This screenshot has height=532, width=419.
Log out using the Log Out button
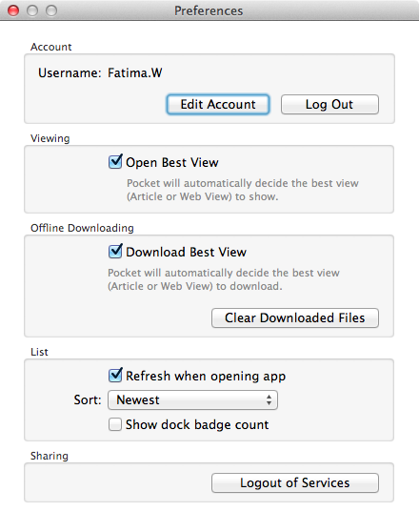coord(329,104)
